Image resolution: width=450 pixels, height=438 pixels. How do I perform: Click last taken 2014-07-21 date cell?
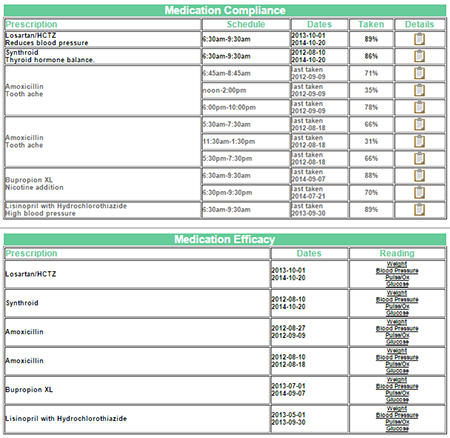[319, 193]
